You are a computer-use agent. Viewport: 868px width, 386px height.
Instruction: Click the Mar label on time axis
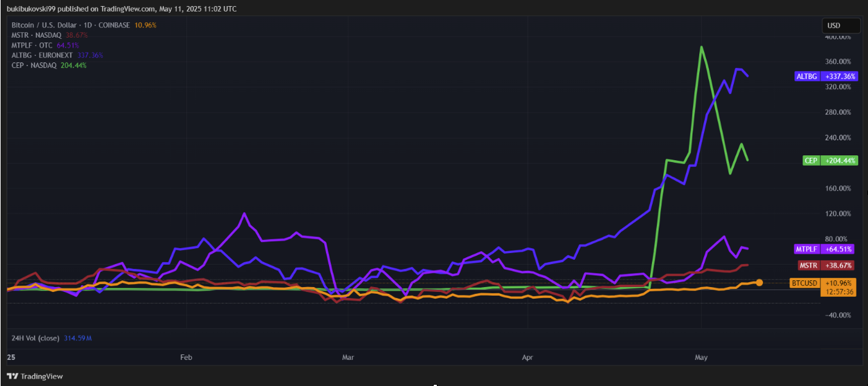348,358
